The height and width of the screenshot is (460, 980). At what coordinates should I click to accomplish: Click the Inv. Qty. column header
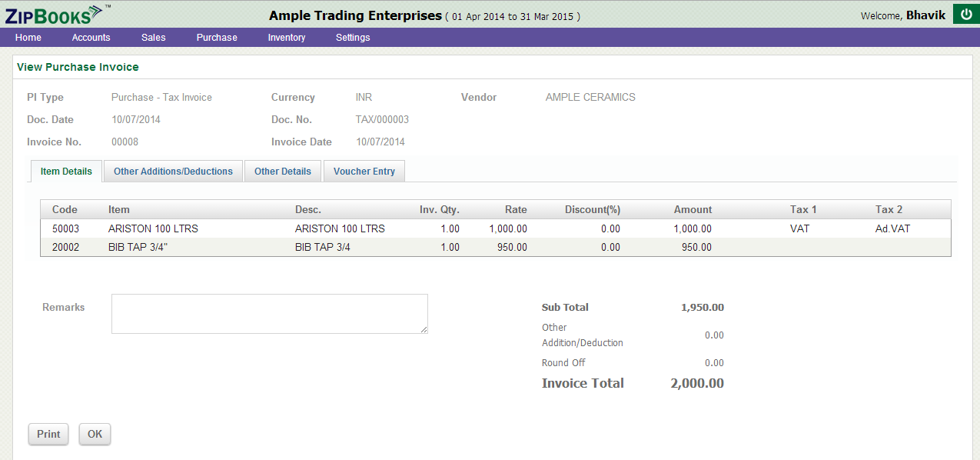(x=440, y=209)
